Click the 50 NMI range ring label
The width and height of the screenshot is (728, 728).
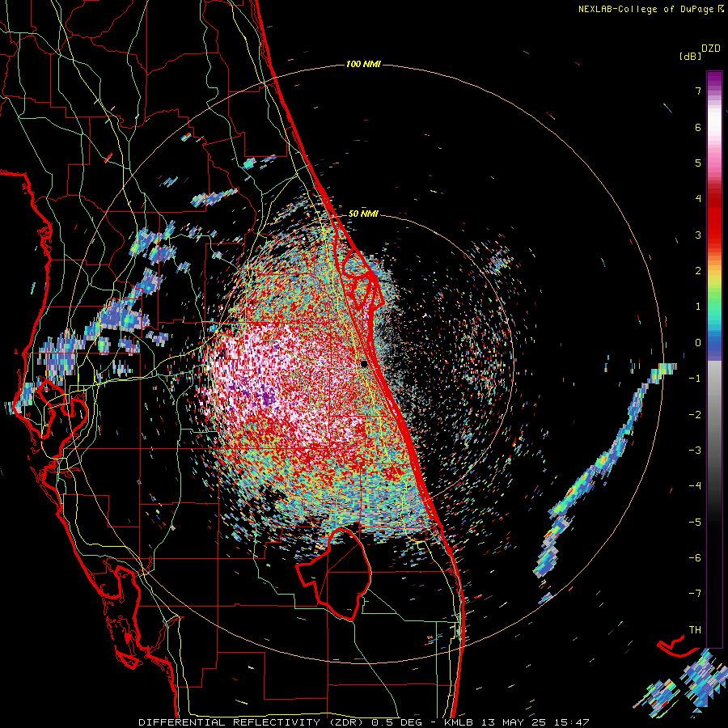point(363,214)
